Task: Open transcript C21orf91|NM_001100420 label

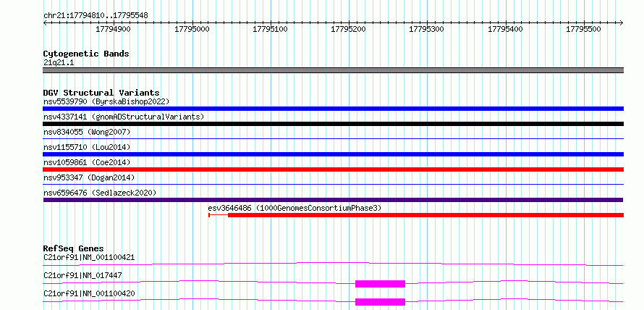Action: click(x=89, y=293)
